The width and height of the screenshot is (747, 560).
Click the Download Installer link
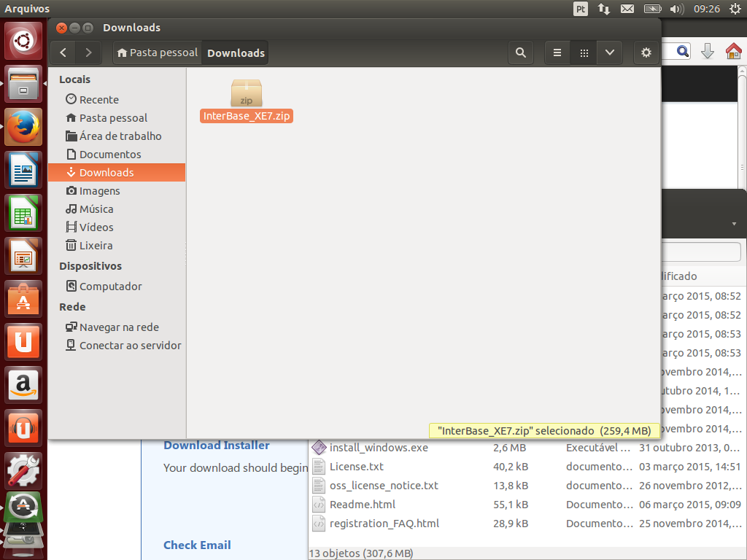pyautogui.click(x=217, y=446)
